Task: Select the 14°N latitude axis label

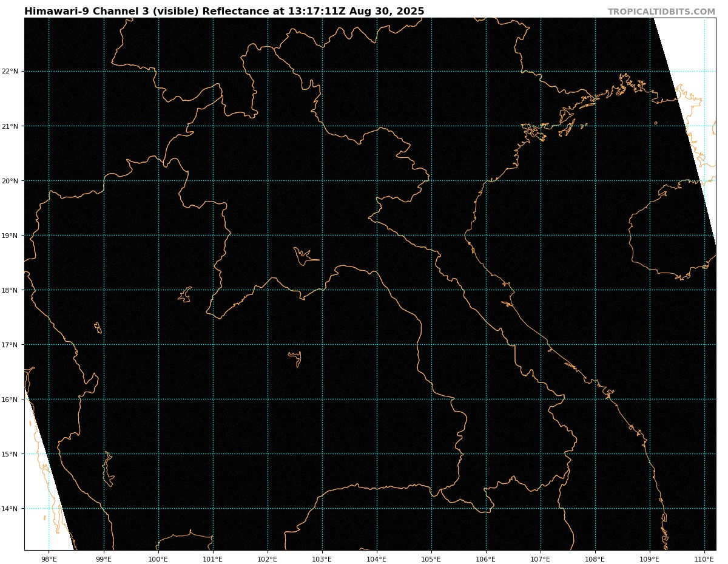Action: click(10, 509)
